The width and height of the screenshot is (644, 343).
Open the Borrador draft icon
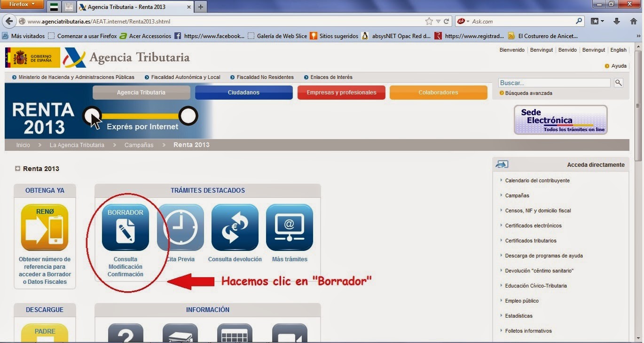(126, 227)
